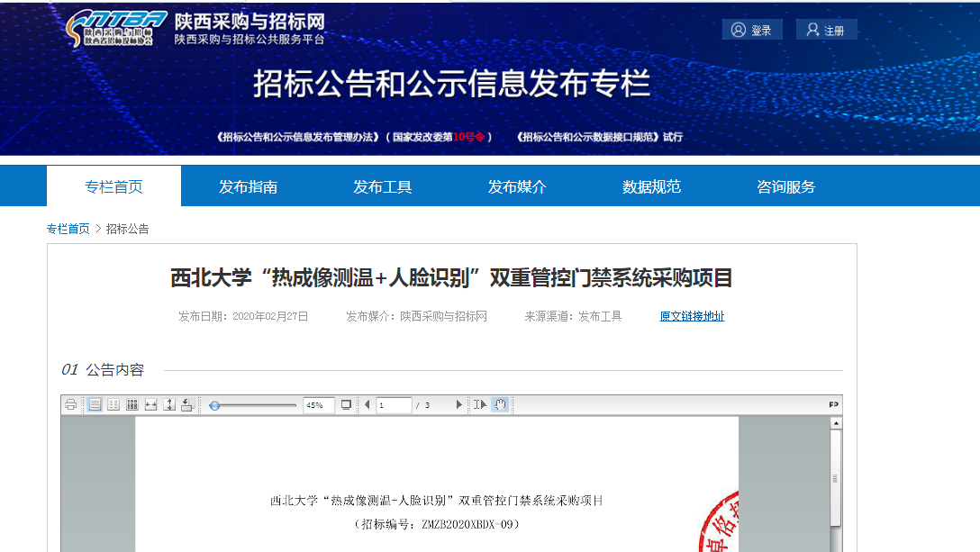Follow the 专栏首页 breadcrumb link
The image size is (980, 552).
point(68,229)
